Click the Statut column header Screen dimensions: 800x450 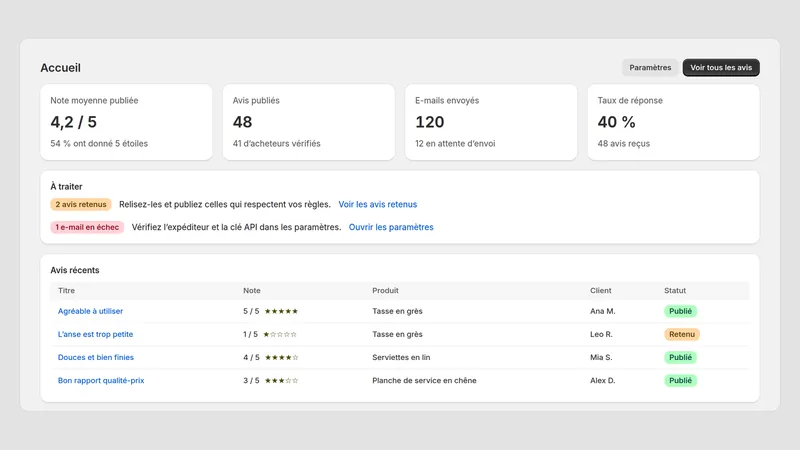pos(675,290)
